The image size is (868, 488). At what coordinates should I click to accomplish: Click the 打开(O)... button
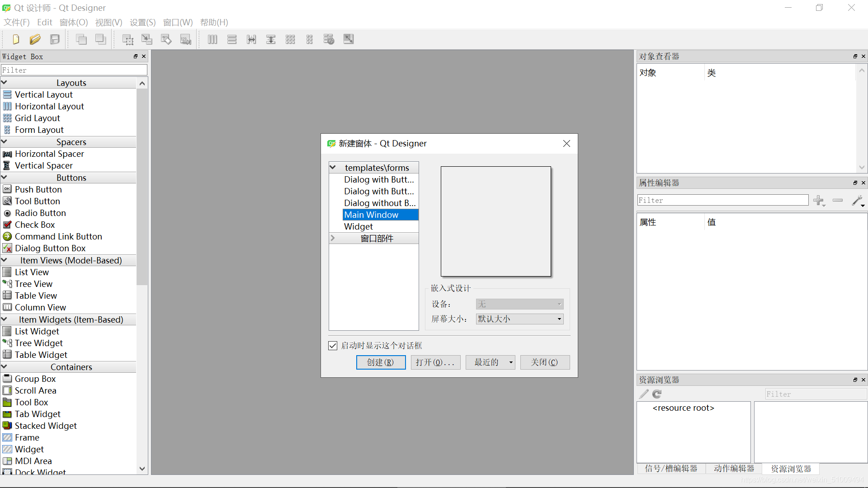click(x=435, y=362)
